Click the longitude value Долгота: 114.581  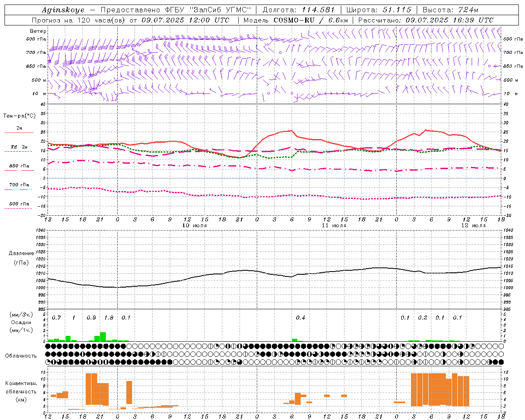point(299,10)
